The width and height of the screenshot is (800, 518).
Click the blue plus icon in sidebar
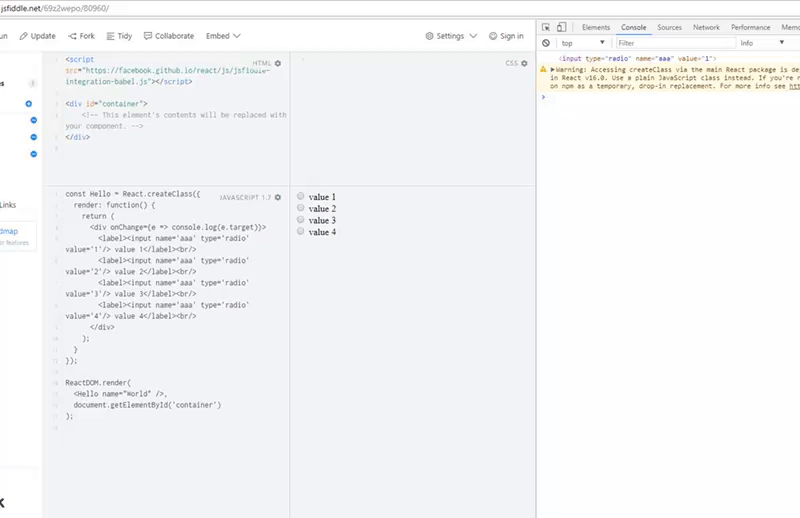point(29,104)
